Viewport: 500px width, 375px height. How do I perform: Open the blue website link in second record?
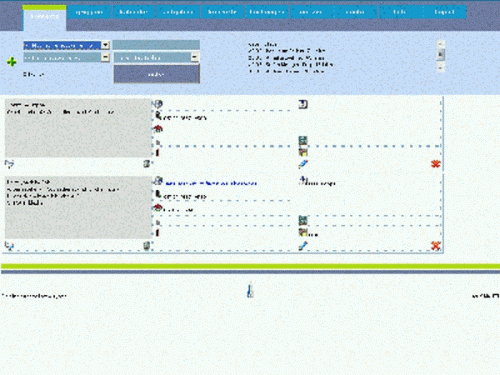[211, 183]
